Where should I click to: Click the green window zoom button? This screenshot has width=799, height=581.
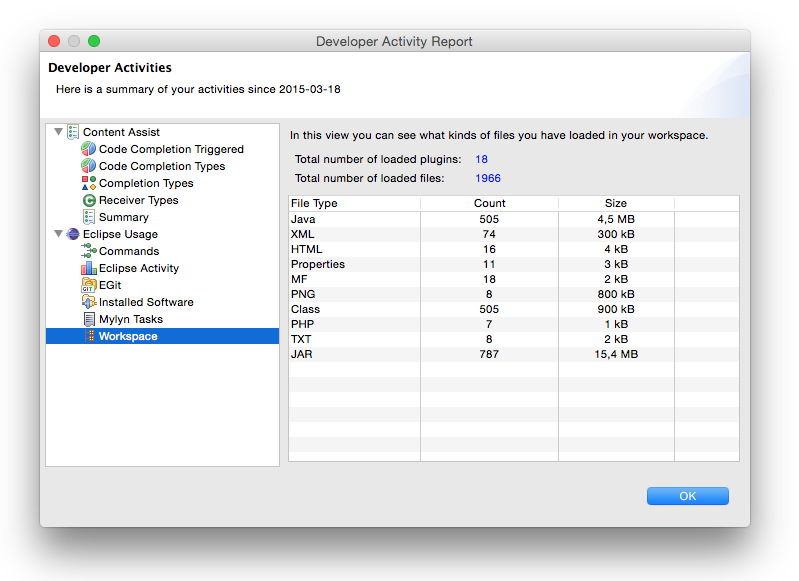(94, 41)
